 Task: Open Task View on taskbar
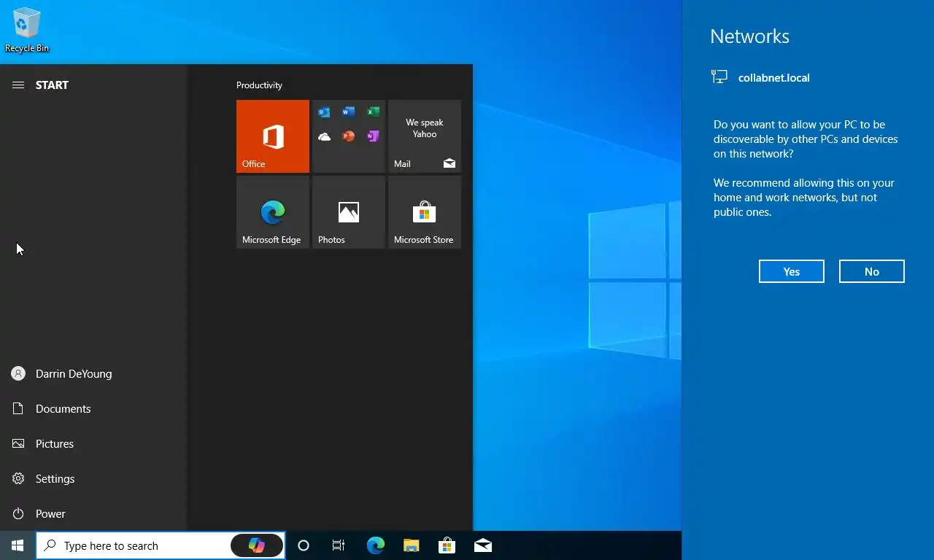click(x=339, y=545)
